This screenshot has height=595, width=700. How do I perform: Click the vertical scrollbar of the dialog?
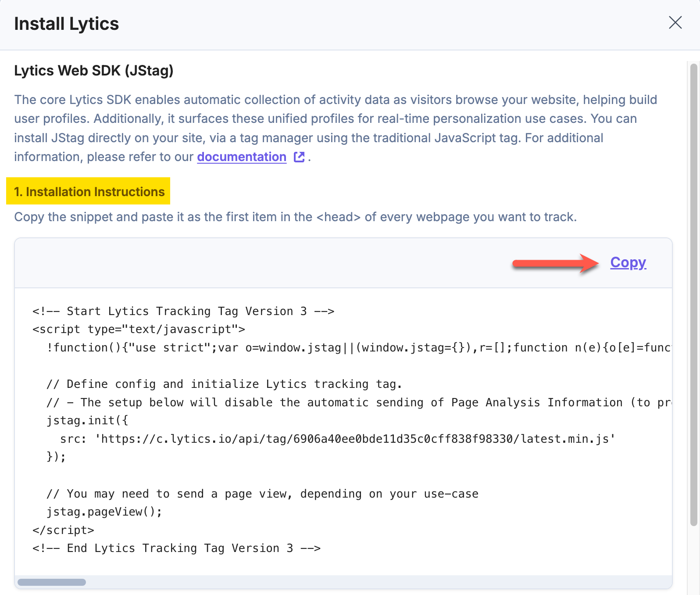[x=693, y=294]
